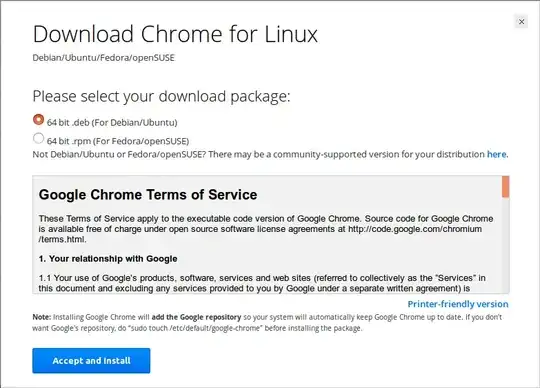Click the orange Terms of Service scrollbar thumb
Image resolution: width=540 pixels, height=388 pixels.
tap(505, 187)
